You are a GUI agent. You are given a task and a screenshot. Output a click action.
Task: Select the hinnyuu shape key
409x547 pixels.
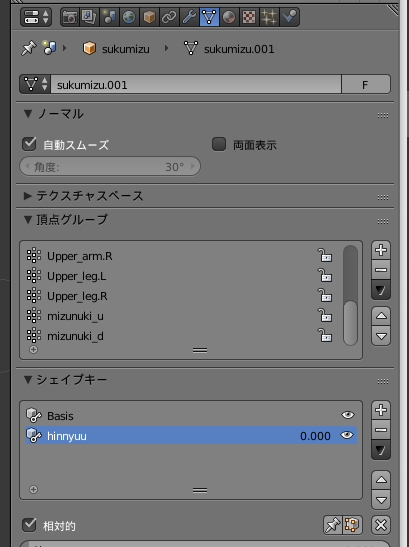pos(191,435)
